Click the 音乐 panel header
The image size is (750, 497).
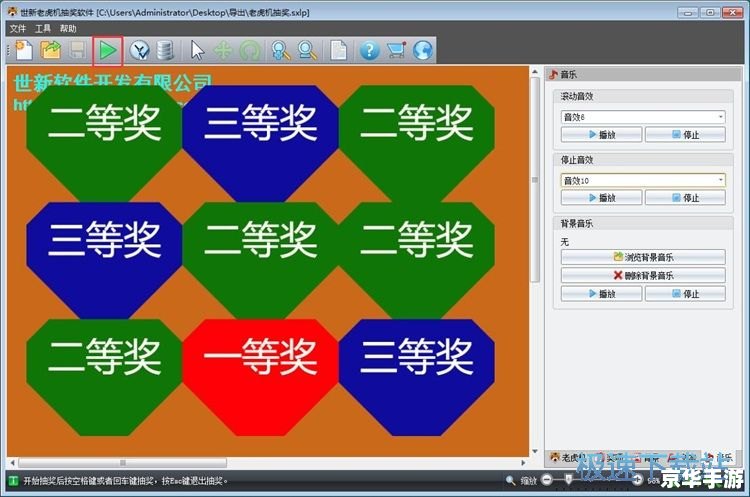[643, 74]
